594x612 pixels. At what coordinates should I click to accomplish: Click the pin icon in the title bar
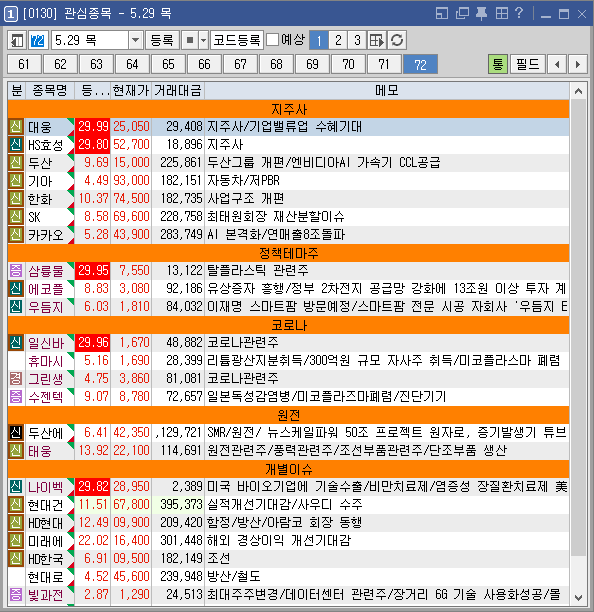[481, 14]
